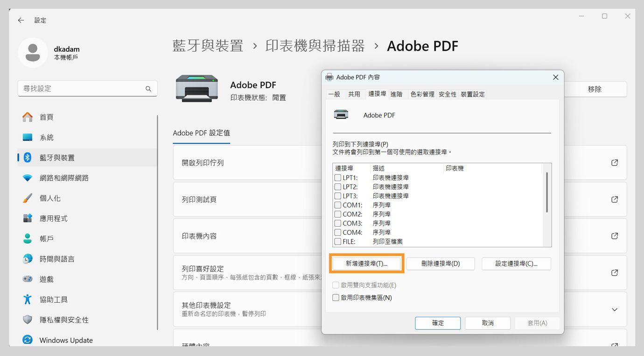Enable 啟用印表機集區 checkbox
This screenshot has width=644, height=356.
[x=335, y=297]
